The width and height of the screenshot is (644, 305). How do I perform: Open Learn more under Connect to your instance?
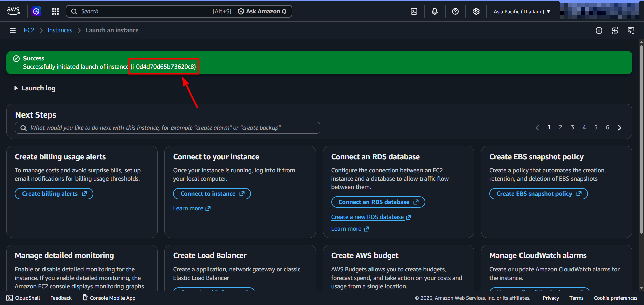tap(192, 208)
